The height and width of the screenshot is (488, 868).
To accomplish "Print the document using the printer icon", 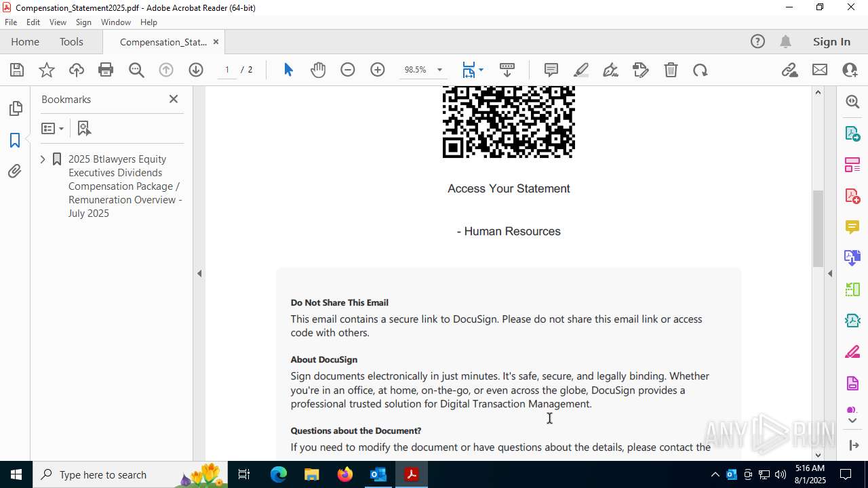I will pyautogui.click(x=106, y=70).
